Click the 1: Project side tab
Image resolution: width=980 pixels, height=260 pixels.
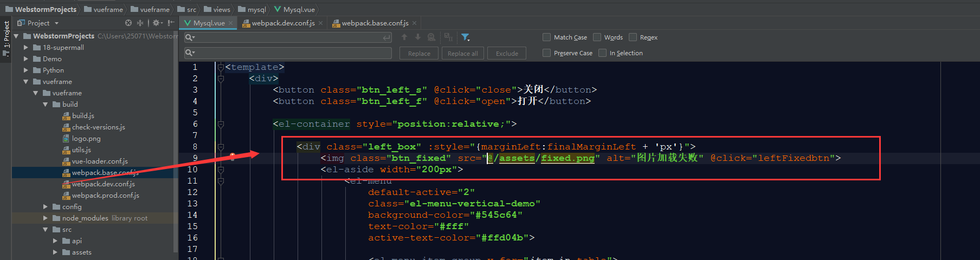coord(6,38)
